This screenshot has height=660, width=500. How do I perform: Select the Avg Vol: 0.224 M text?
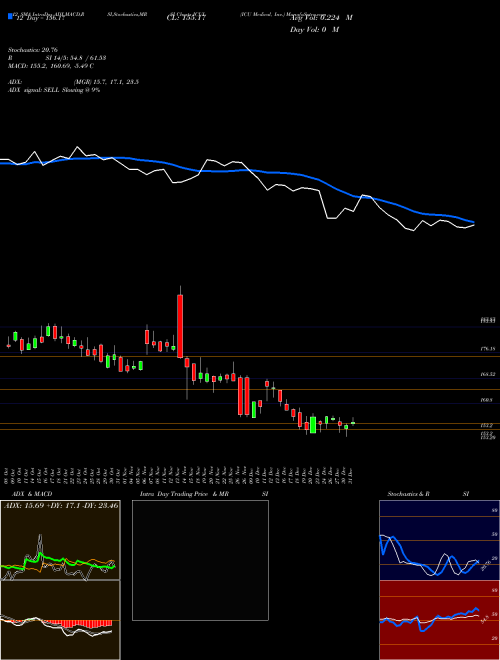click(321, 18)
